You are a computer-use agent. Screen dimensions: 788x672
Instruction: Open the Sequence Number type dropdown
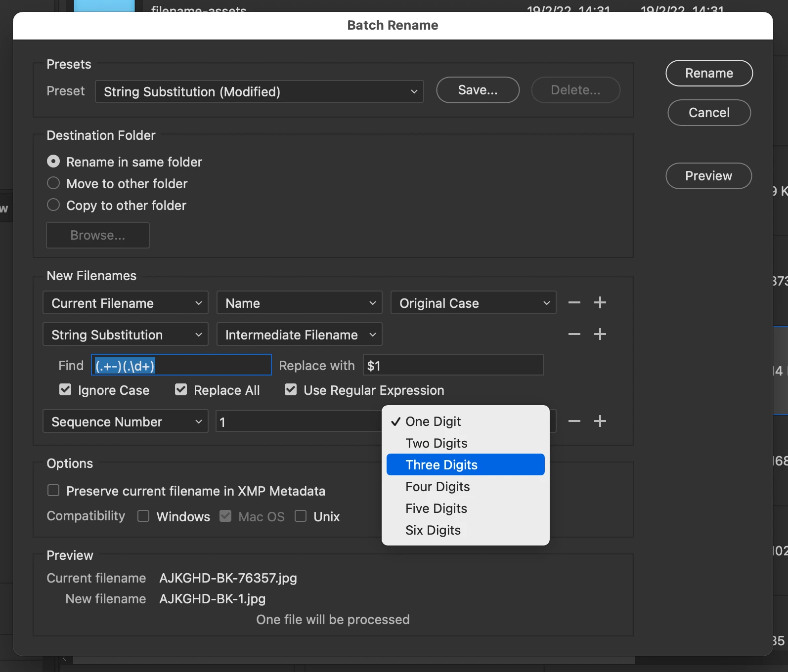[126, 421]
